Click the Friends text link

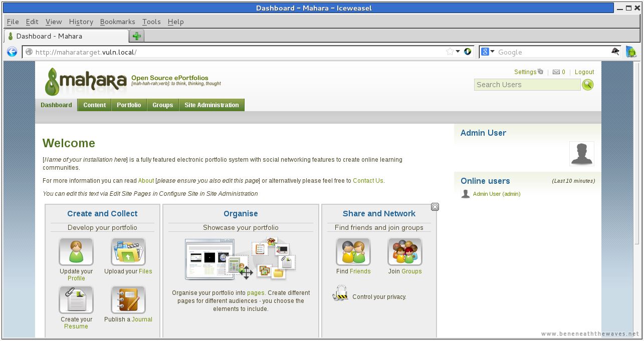pos(360,271)
